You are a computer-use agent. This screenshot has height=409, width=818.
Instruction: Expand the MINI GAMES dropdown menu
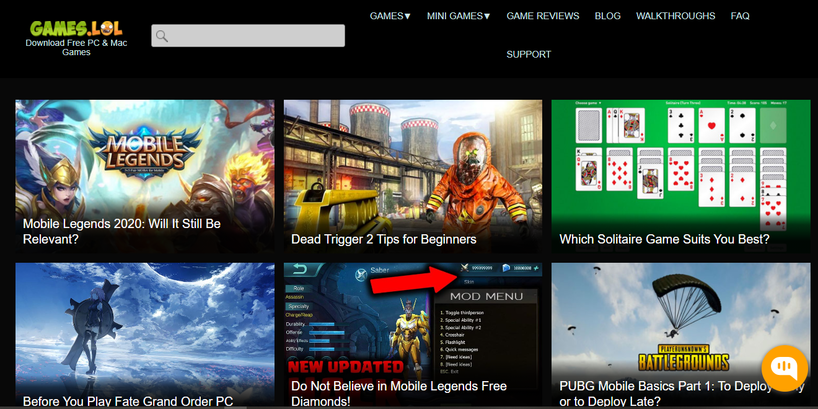[x=459, y=16]
